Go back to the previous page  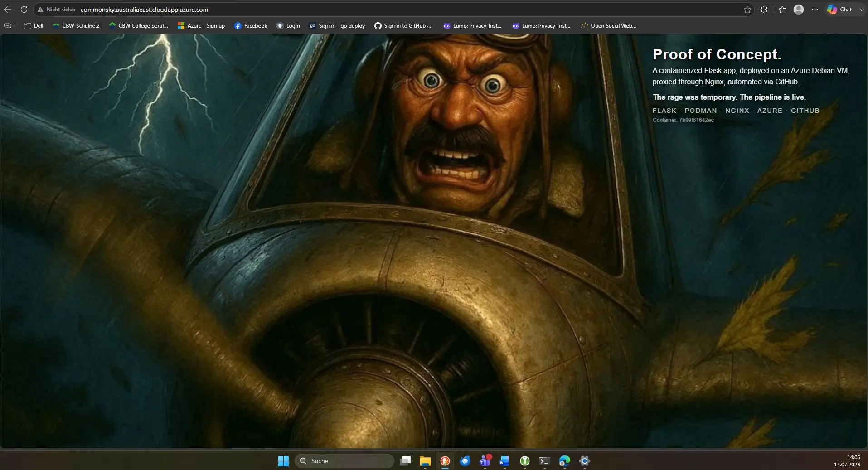8,10
